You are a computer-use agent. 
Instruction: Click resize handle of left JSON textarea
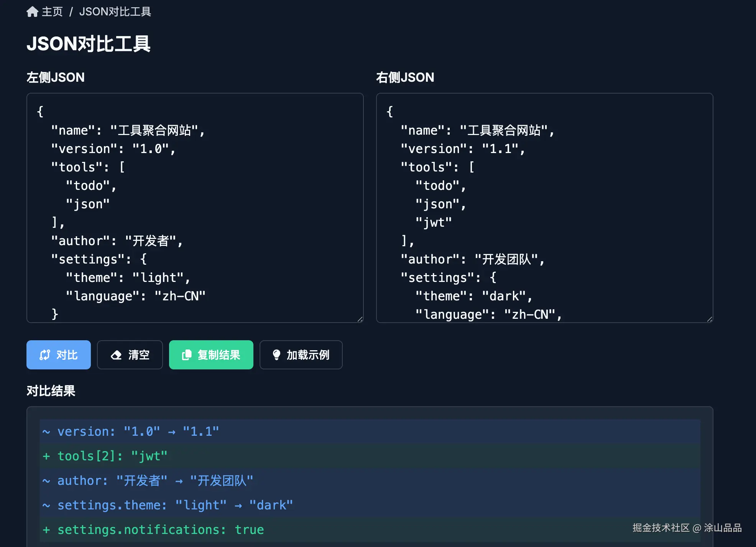point(360,319)
